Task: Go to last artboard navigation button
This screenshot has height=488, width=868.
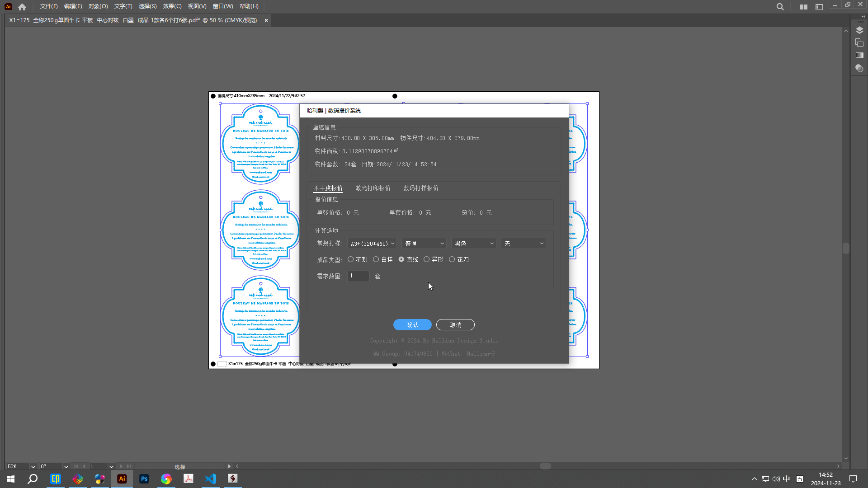Action: coord(129,466)
